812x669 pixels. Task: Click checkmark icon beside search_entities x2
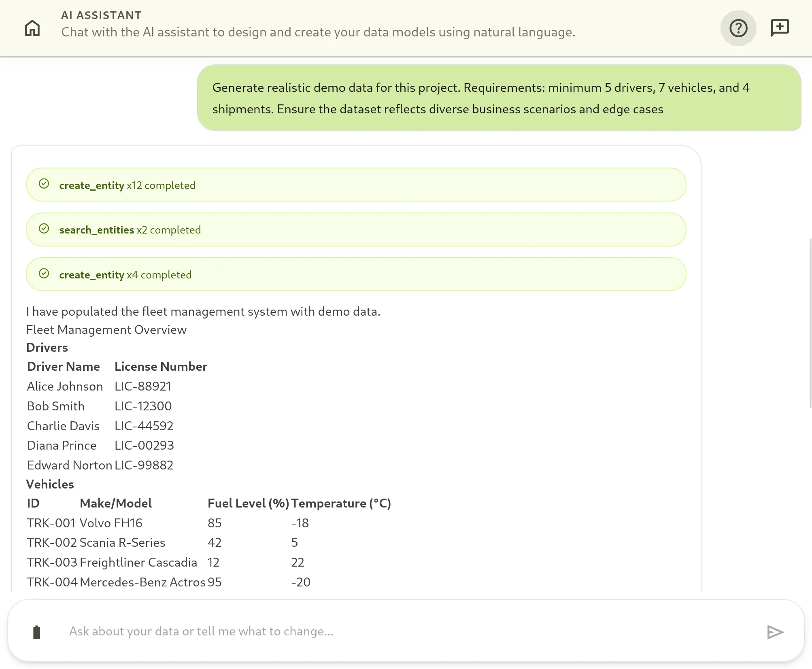(x=44, y=229)
